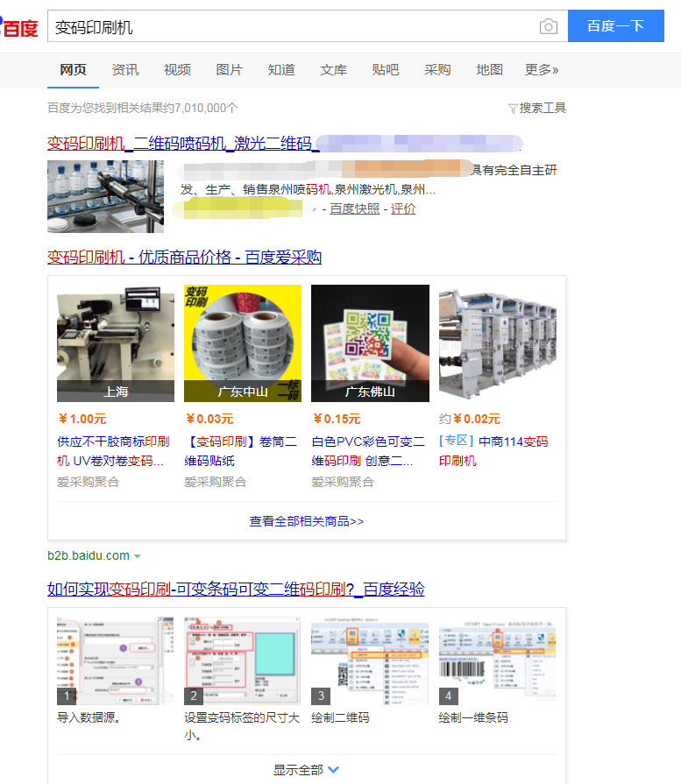Open the 变码印刷机_二维码喷码机 result link

tap(183, 144)
